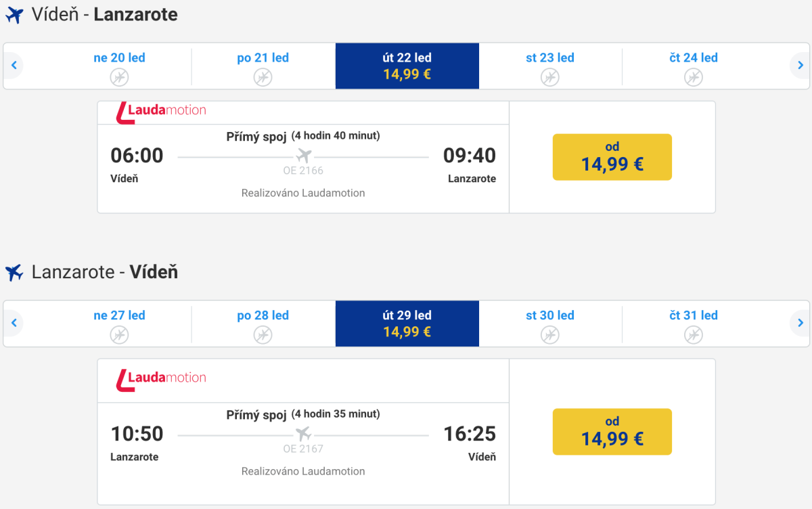Viewport: 812px width, 509px height.
Task: Select the st 23 led date tab
Action: pos(549,66)
